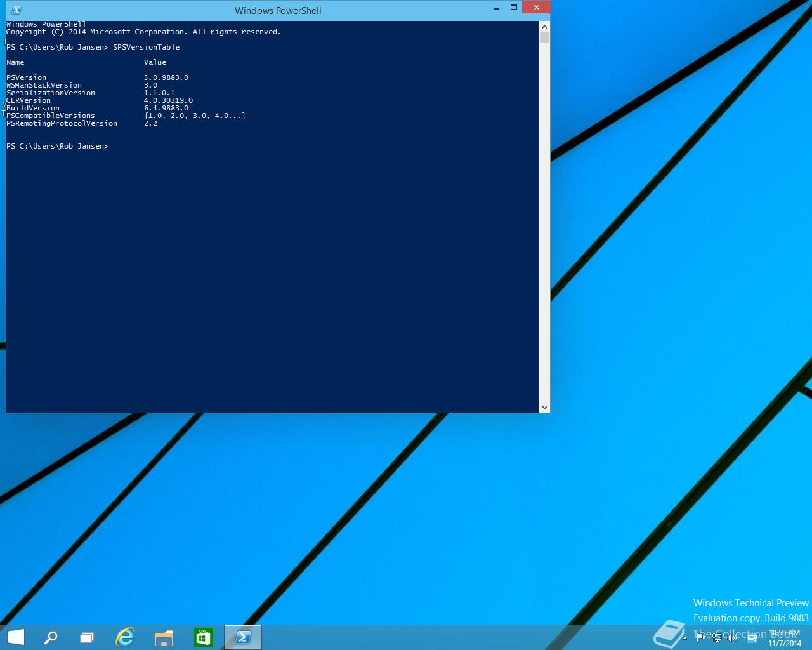The width and height of the screenshot is (812, 650).
Task: Launch Internet Explorer from taskbar
Action: point(125,637)
